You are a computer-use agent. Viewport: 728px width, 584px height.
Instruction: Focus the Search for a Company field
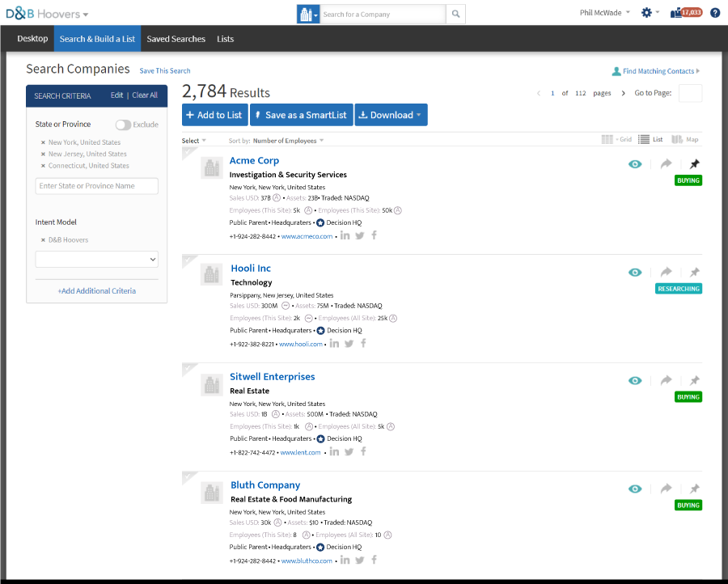[x=383, y=15]
